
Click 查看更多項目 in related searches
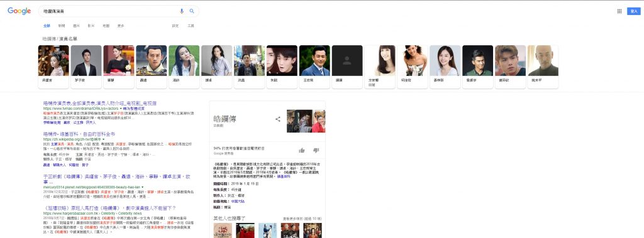click(303, 219)
